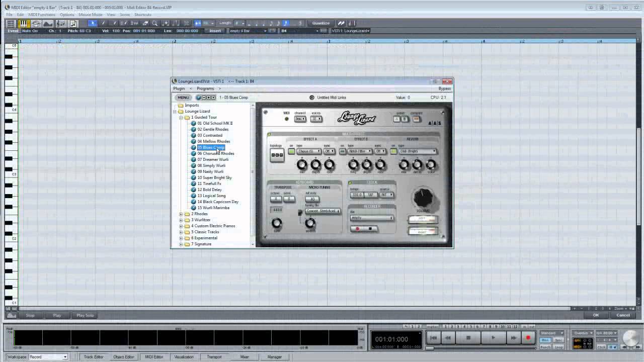The width and height of the screenshot is (644, 362).
Task: Expand the 2 Rhodes folder
Action: point(181,214)
